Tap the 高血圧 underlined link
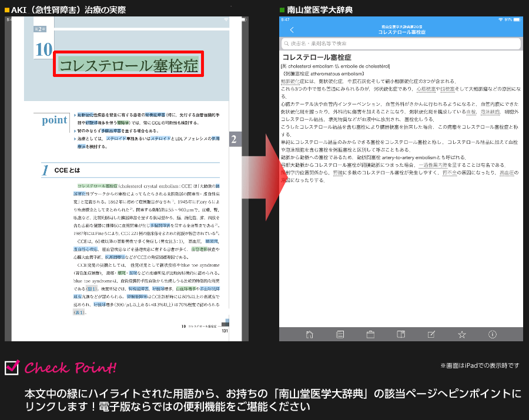 507,173
